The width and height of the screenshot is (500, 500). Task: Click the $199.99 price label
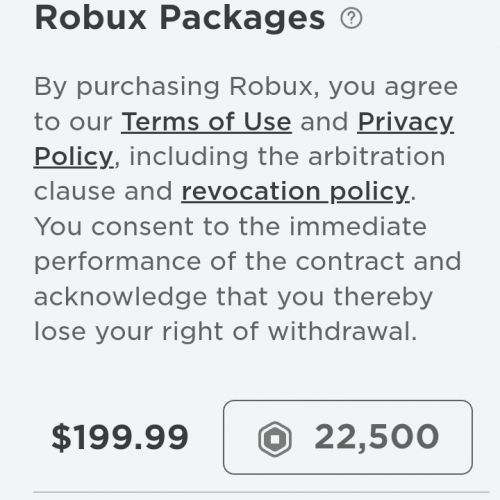click(120, 437)
